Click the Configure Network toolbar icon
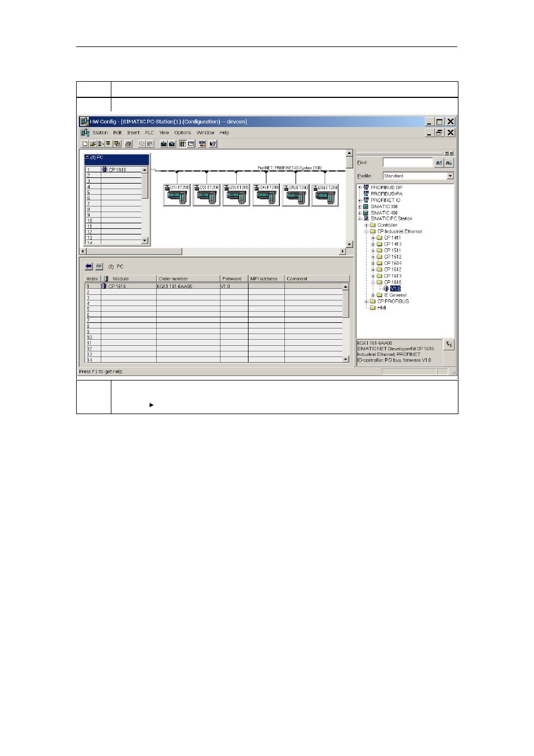The height and width of the screenshot is (756, 534). (x=202, y=144)
